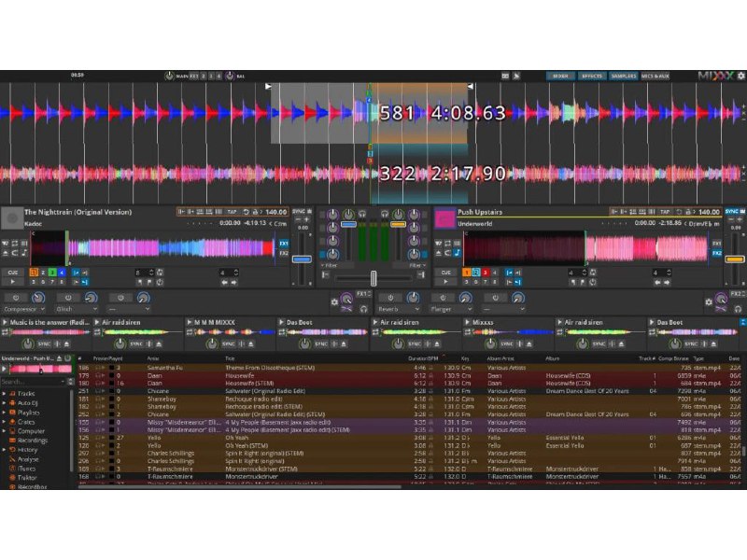Click the Push Upstairs pink cover art
Screen dimensions: 747x560
tap(445, 218)
